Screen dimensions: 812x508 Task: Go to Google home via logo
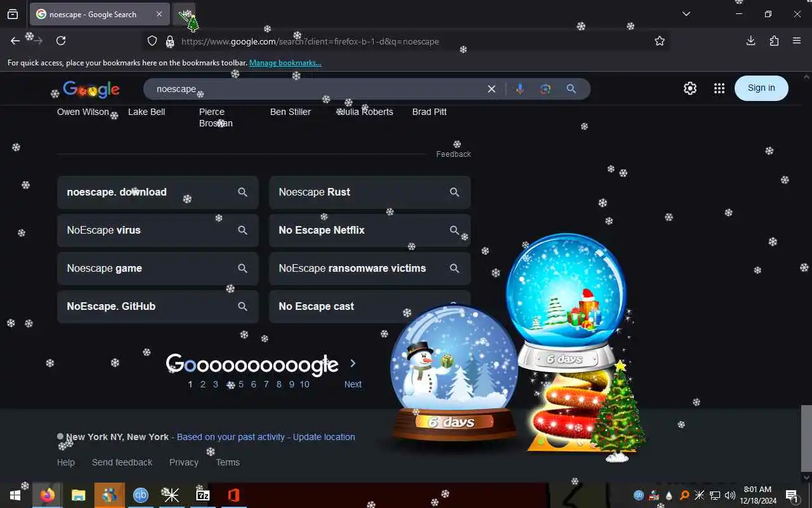[91, 90]
